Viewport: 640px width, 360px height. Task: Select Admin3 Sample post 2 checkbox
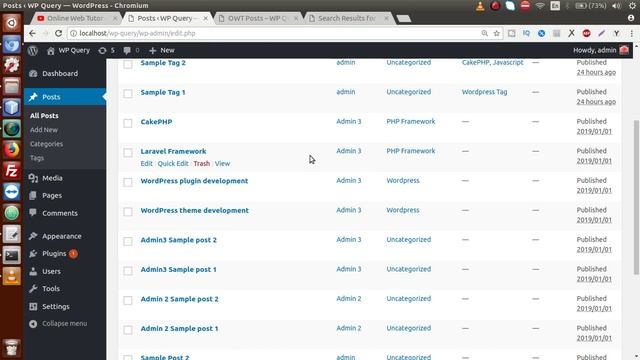coord(128,241)
